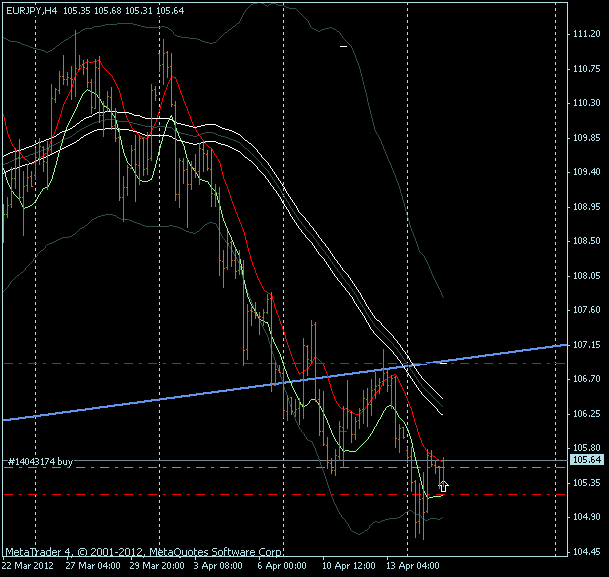
Task: Click the 108.50 price scale label
Action: tap(586, 241)
